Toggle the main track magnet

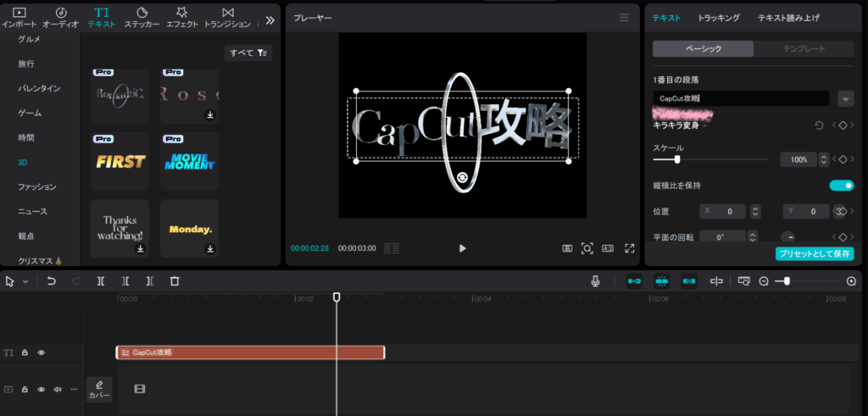pyautogui.click(x=634, y=281)
